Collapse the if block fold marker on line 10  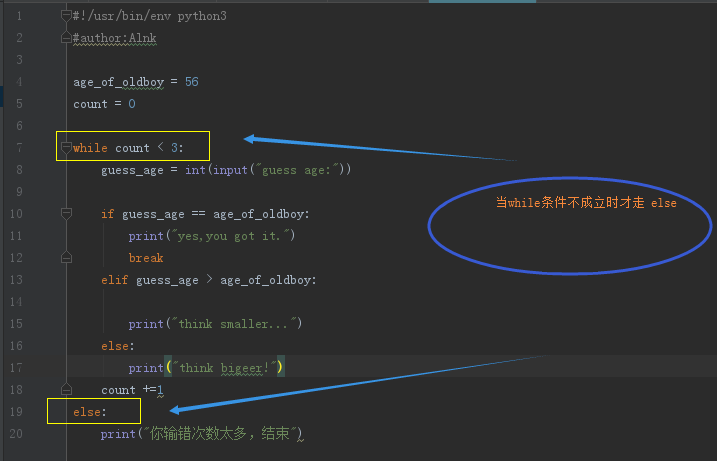66,214
